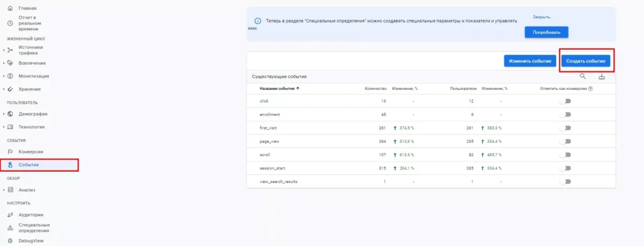The image size is (644, 246).
Task: Click the Главная home icon
Action: coord(10,8)
